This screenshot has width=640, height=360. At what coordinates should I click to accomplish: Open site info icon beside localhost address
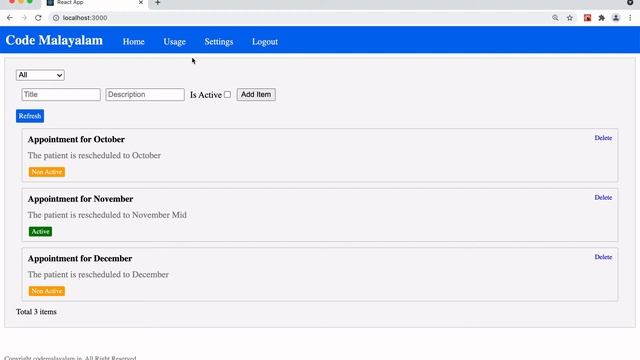coord(56,18)
